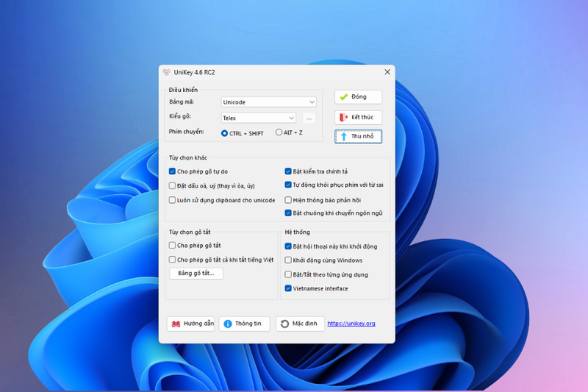Click the Phím chuyển label text
Image resolution: width=588 pixels, height=392 pixels.
pyautogui.click(x=187, y=132)
